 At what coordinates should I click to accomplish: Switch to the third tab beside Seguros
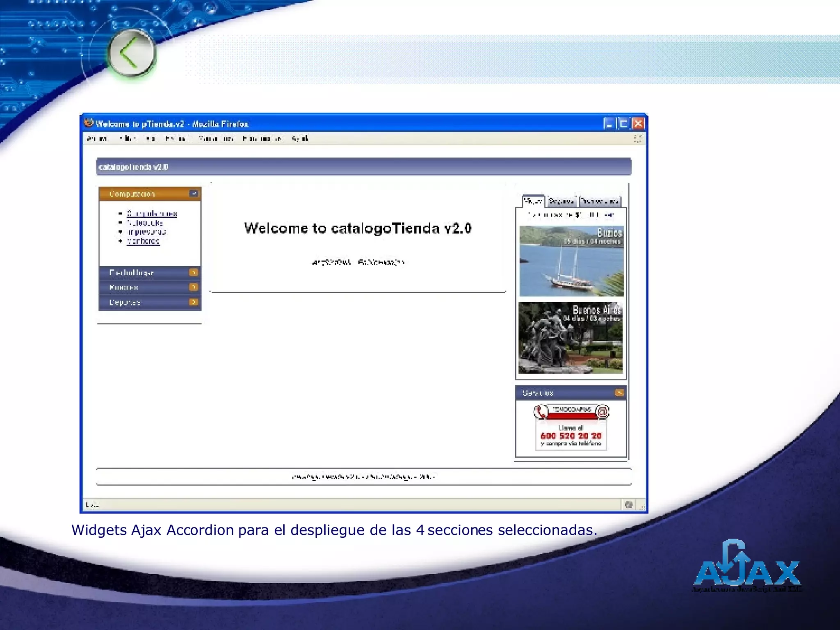point(600,201)
